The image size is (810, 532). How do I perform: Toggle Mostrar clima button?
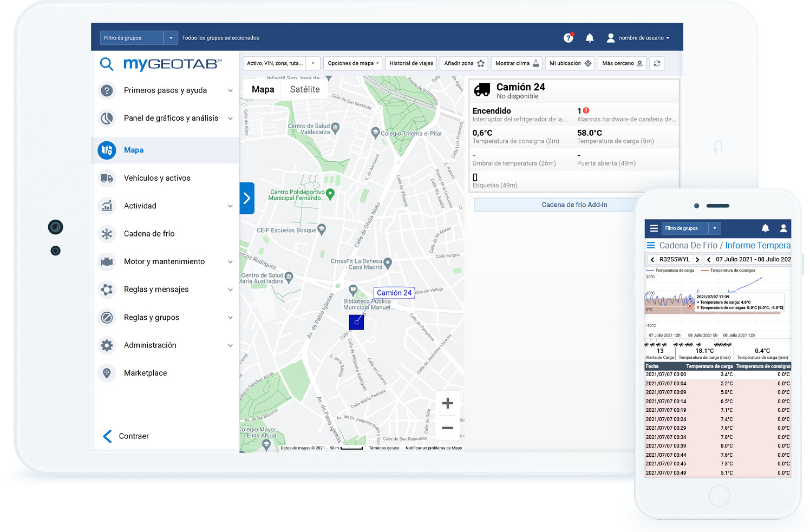[517, 63]
